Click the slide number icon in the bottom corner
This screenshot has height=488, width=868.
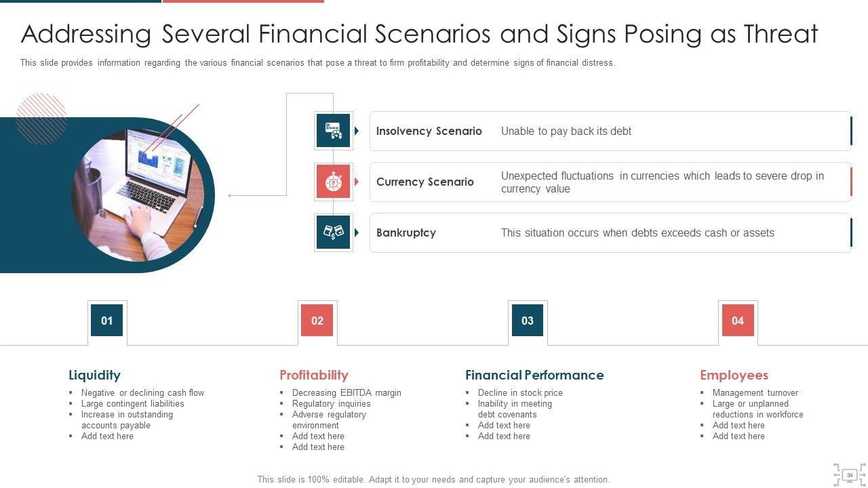coord(849,475)
